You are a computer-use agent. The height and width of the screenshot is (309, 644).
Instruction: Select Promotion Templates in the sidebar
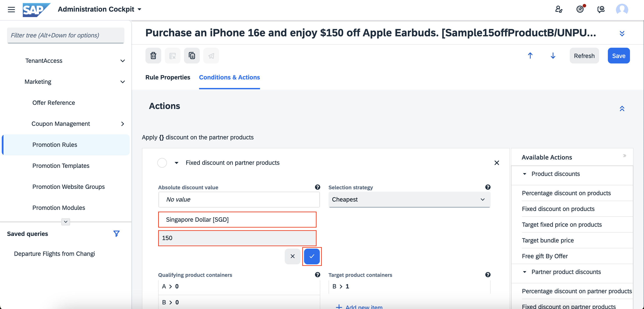61,166
